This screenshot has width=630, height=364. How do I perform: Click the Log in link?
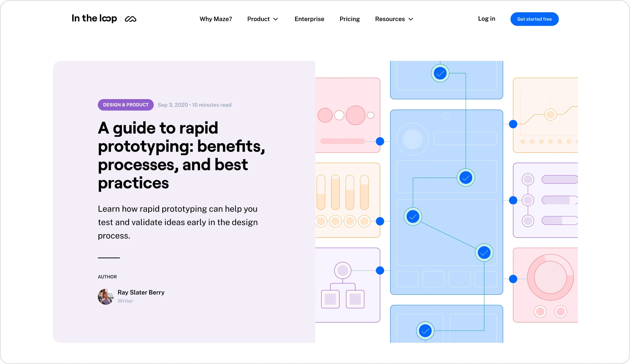pos(487,19)
